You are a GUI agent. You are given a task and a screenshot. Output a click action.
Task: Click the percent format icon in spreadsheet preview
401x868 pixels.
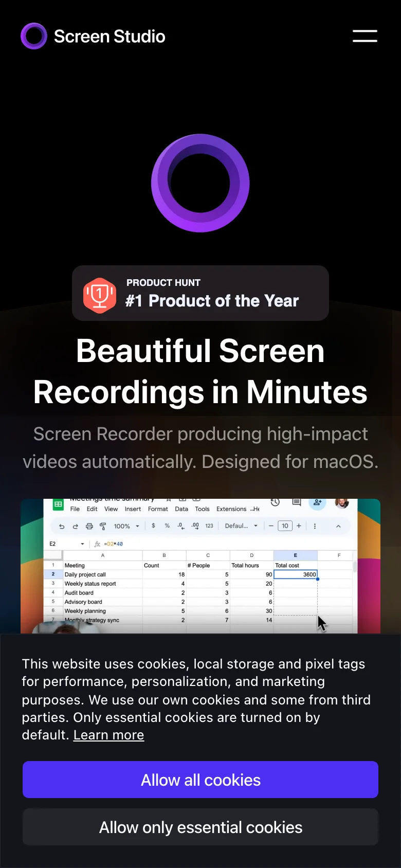[x=167, y=526]
